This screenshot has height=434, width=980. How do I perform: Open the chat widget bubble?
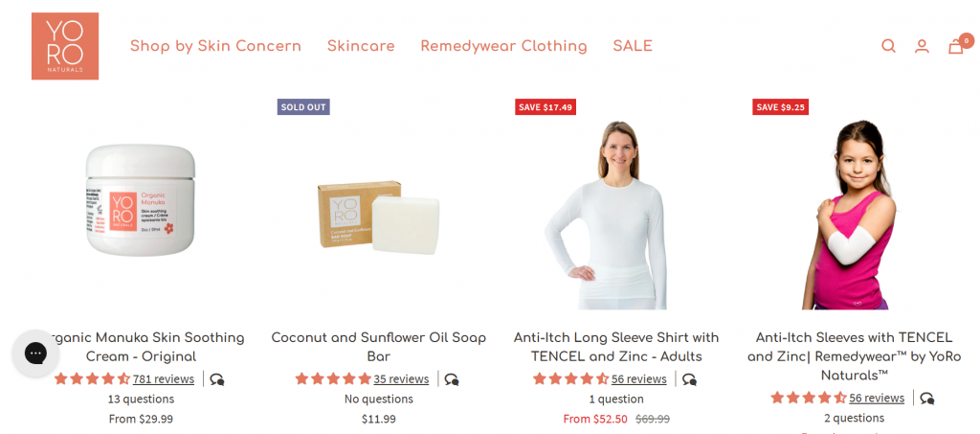pyautogui.click(x=35, y=354)
